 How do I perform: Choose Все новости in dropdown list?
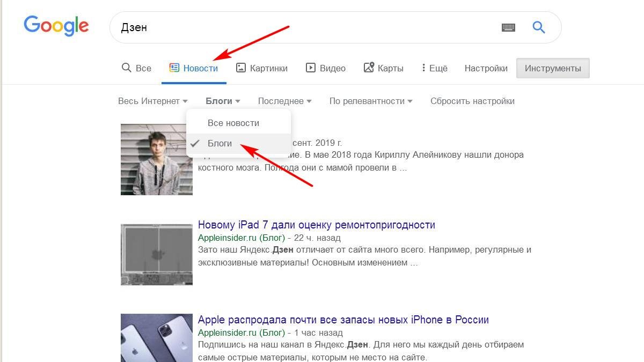point(238,123)
